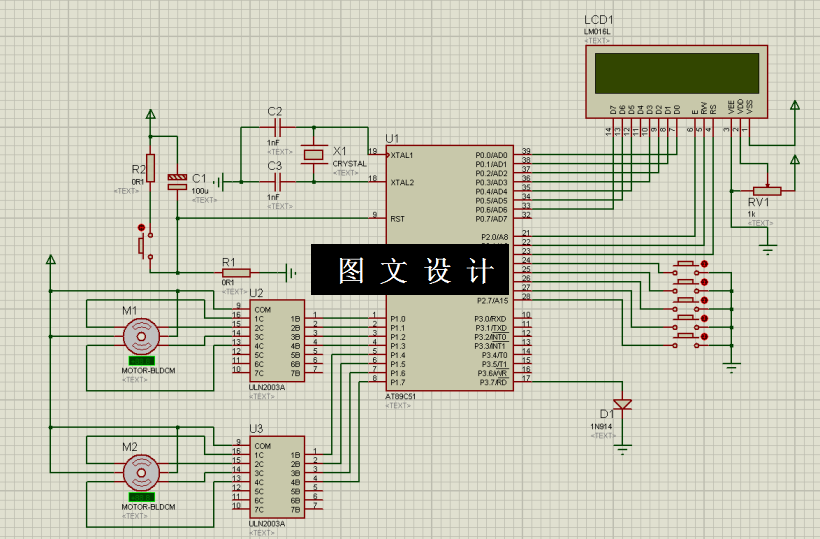Click the push button wired to pin 28
This screenshot has width=820, height=539.
688,340
